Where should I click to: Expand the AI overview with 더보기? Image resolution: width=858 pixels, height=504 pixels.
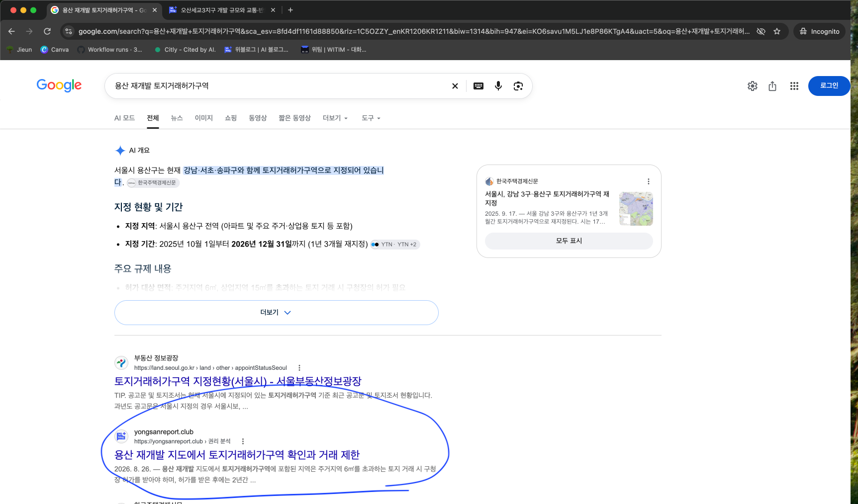[x=276, y=313]
